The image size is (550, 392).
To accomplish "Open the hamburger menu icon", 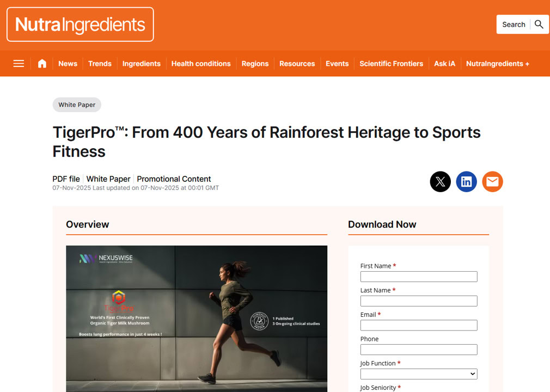I will click(x=19, y=64).
